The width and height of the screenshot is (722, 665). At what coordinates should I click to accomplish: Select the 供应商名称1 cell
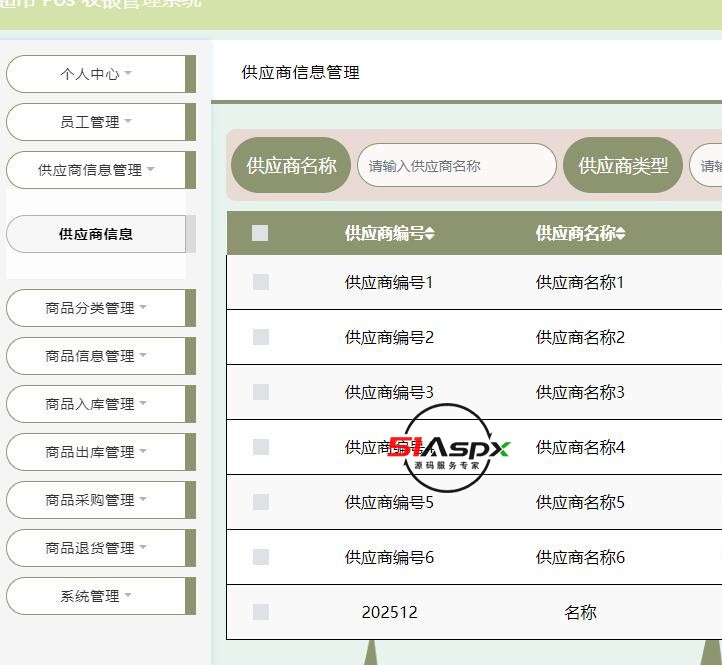(580, 282)
